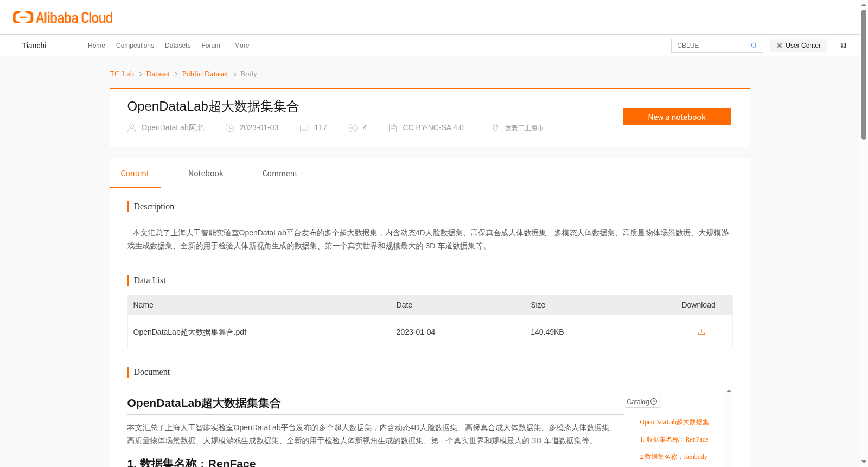Click the author avatar icon

[x=131, y=128]
